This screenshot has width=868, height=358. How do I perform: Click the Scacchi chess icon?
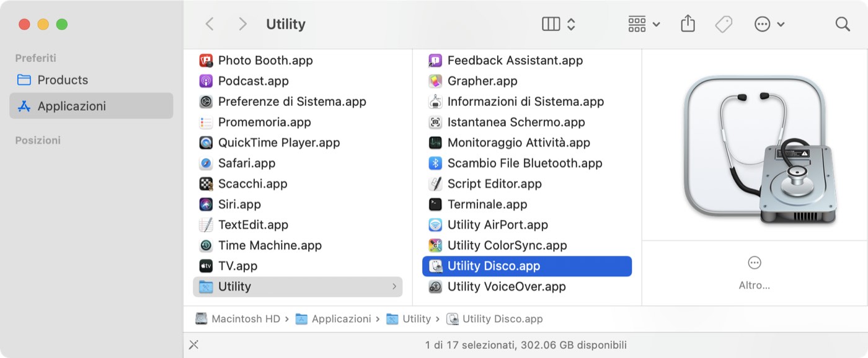point(206,184)
